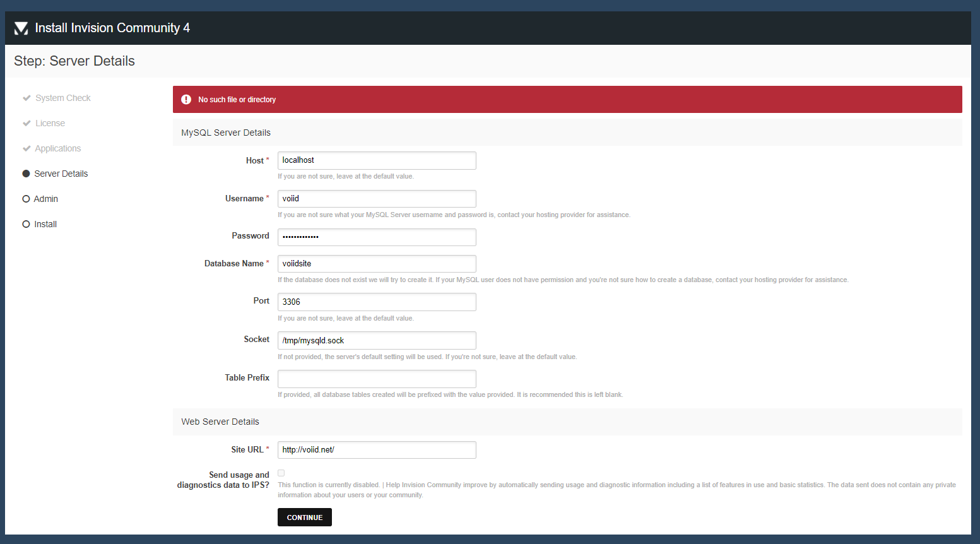Focus the Host input field
980x544 pixels.
(377, 160)
